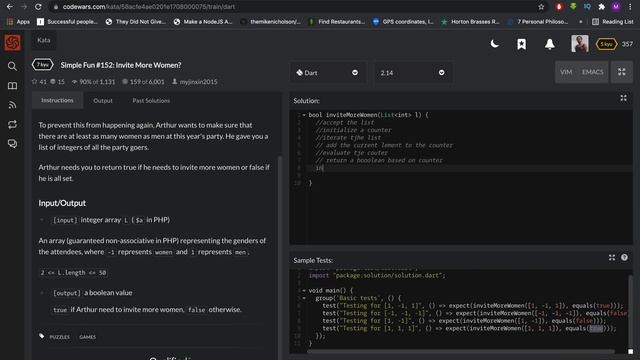Click the honor score 357

click(627, 44)
